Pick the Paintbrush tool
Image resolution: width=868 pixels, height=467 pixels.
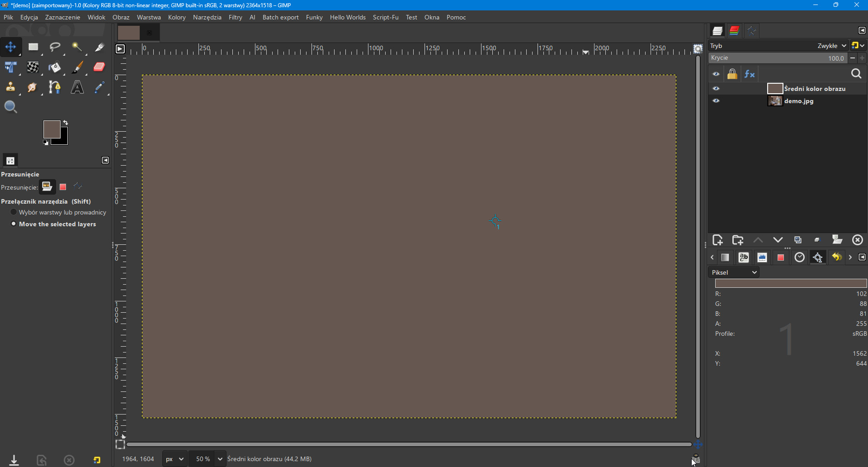pyautogui.click(x=77, y=67)
